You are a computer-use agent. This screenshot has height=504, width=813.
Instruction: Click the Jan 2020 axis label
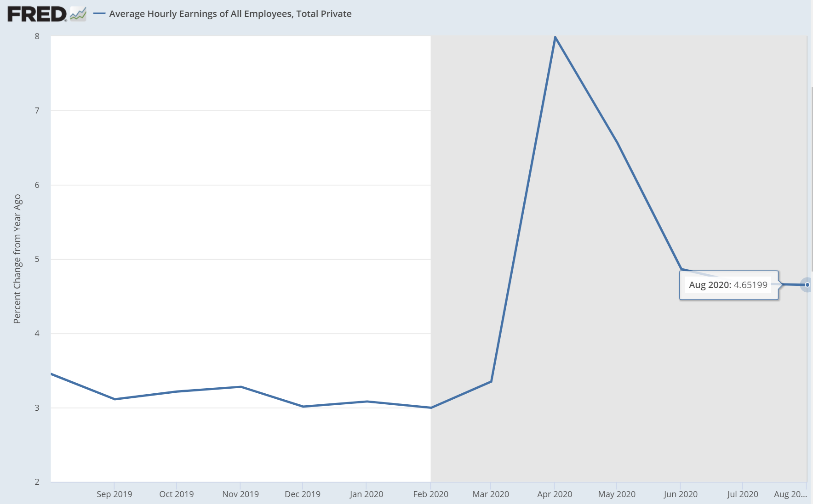(x=366, y=494)
